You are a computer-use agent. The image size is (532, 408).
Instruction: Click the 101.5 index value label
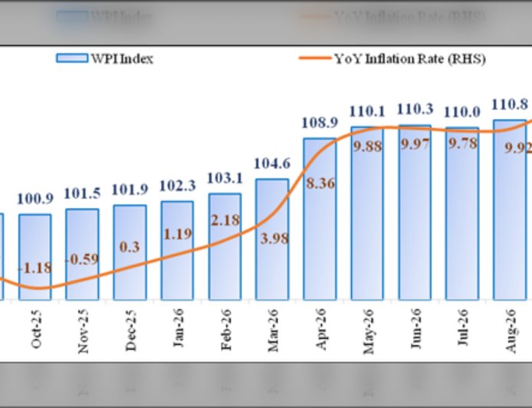tap(83, 193)
